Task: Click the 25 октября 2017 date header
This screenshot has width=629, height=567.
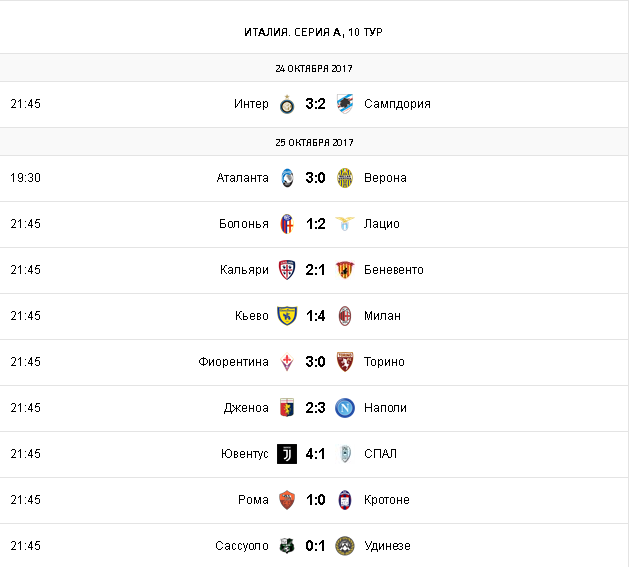Action: coord(314,142)
